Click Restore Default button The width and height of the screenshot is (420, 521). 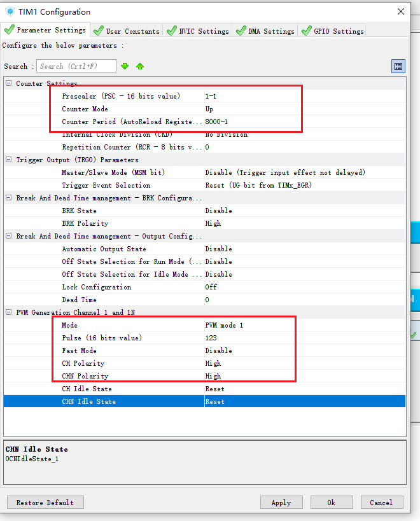coord(45,503)
